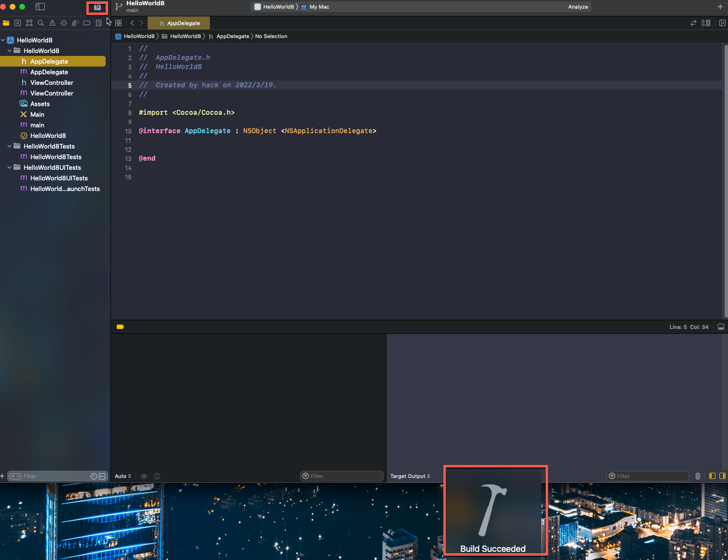Collapse the HelloWorld8UITests group

click(10, 167)
